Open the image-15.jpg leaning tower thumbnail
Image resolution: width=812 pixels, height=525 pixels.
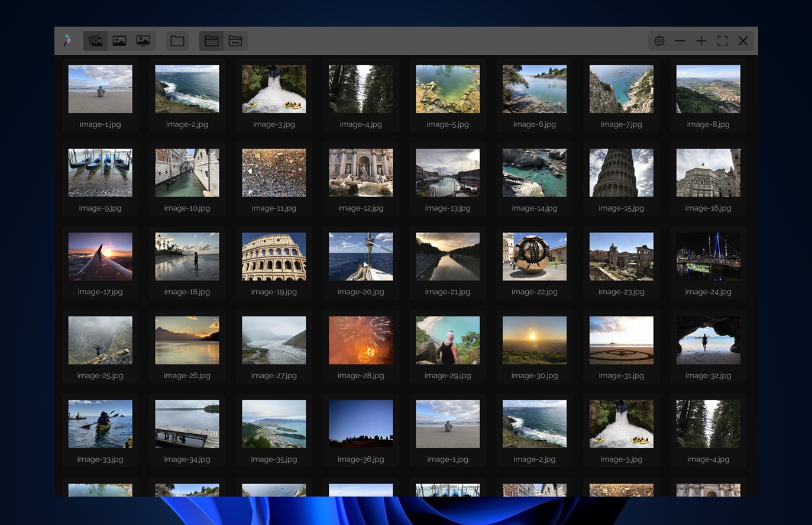(x=622, y=173)
